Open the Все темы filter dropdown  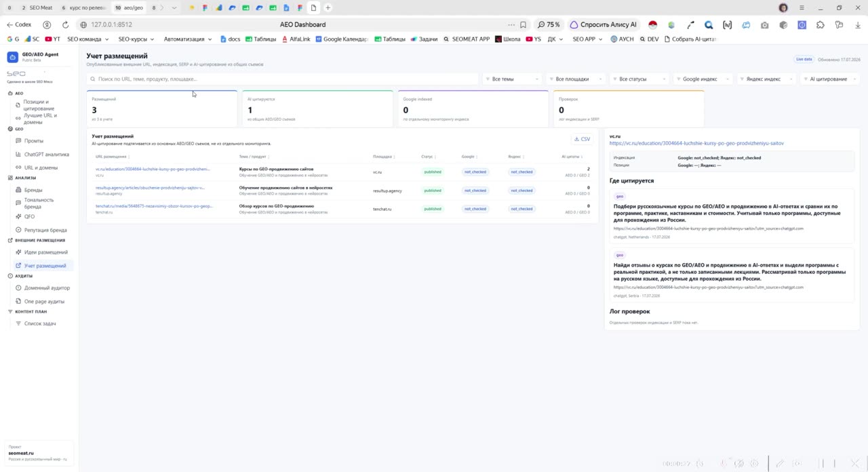[x=512, y=79]
